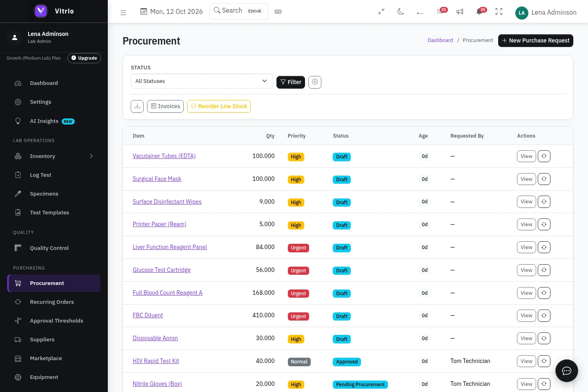
Task: Click the Vitrlo logo
Action: 54,11
